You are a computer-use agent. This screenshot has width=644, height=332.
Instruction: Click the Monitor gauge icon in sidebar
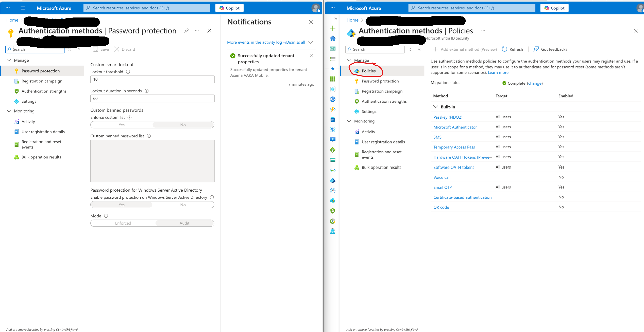[x=333, y=190]
